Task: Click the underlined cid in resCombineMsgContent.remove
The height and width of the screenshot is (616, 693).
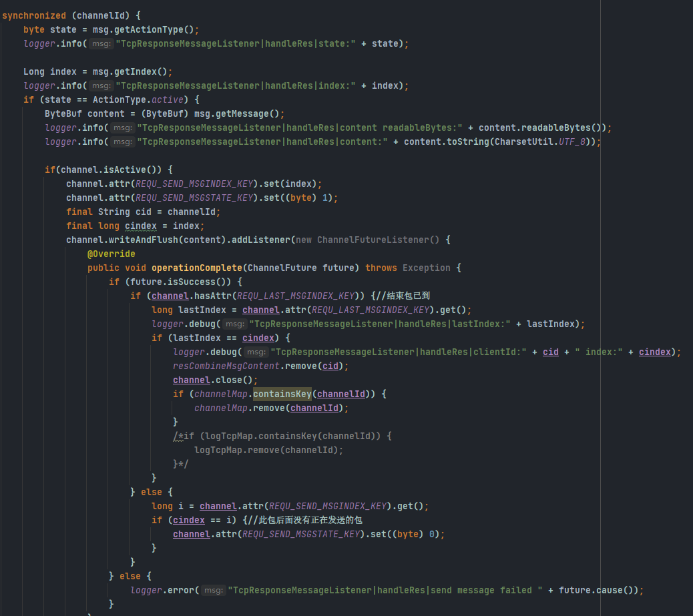Action: pos(330,366)
